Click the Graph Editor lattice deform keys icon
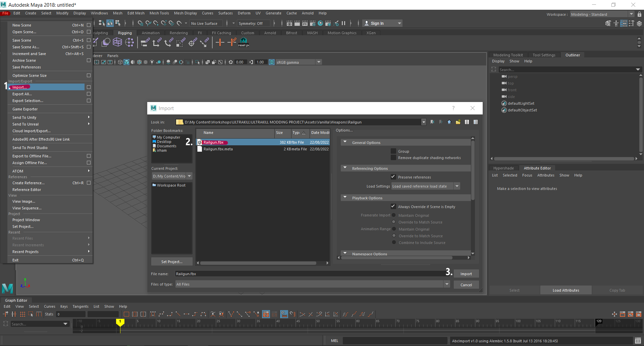This screenshot has width=644, height=346. pyautogui.click(x=22, y=314)
